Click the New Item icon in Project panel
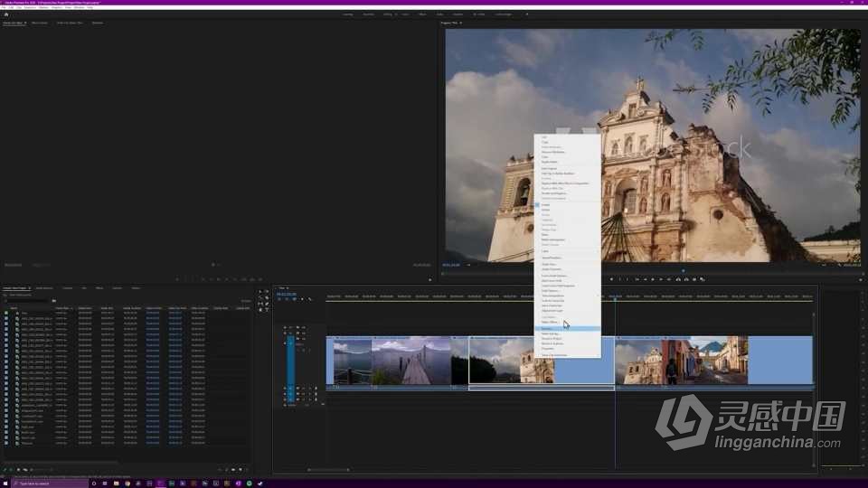Screen dimensions: 868x488 (x=241, y=470)
